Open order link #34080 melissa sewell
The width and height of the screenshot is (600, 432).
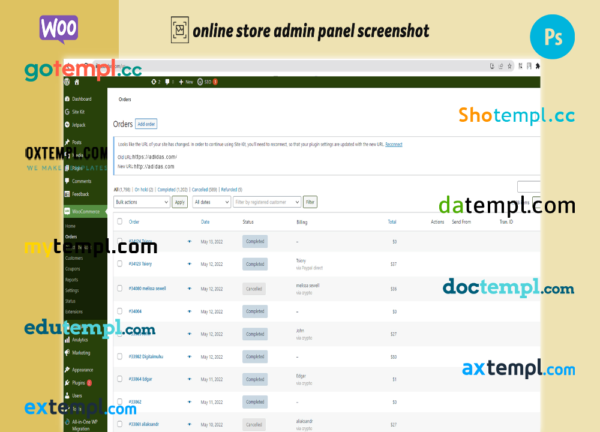coord(147,289)
